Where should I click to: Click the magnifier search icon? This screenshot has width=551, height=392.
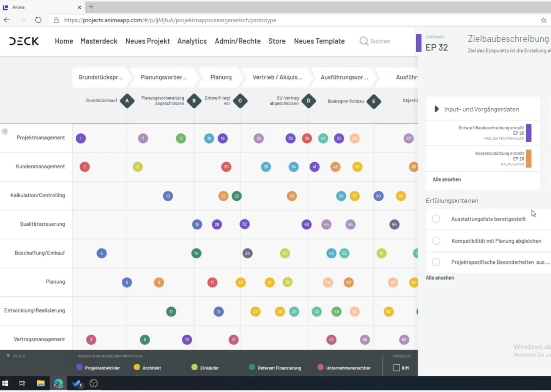point(364,41)
